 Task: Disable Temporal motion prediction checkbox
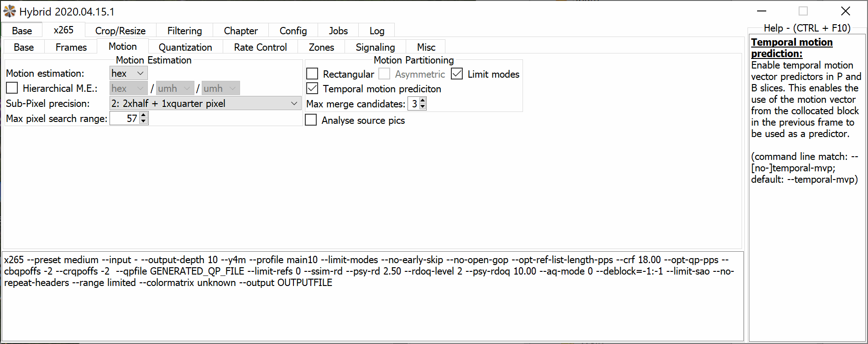pyautogui.click(x=313, y=89)
